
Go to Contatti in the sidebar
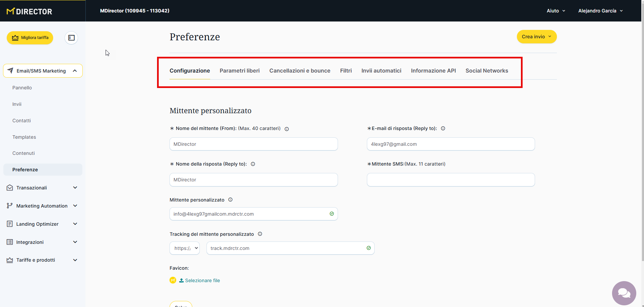(x=22, y=121)
